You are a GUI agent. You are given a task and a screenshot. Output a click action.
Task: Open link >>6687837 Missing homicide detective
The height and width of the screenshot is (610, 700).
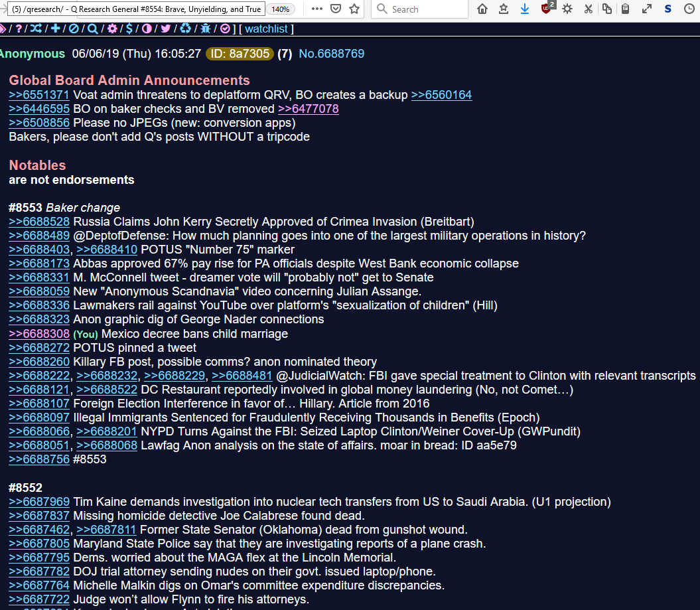(39, 516)
